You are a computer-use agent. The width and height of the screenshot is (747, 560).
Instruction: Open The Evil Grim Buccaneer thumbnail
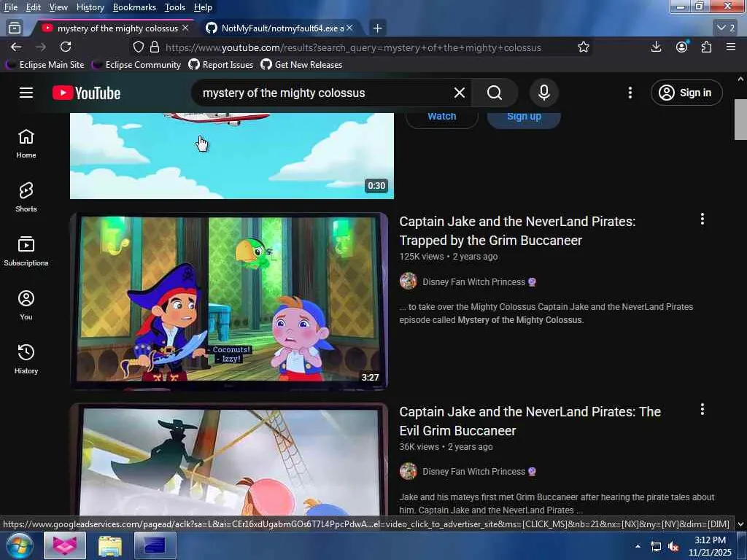(x=229, y=459)
